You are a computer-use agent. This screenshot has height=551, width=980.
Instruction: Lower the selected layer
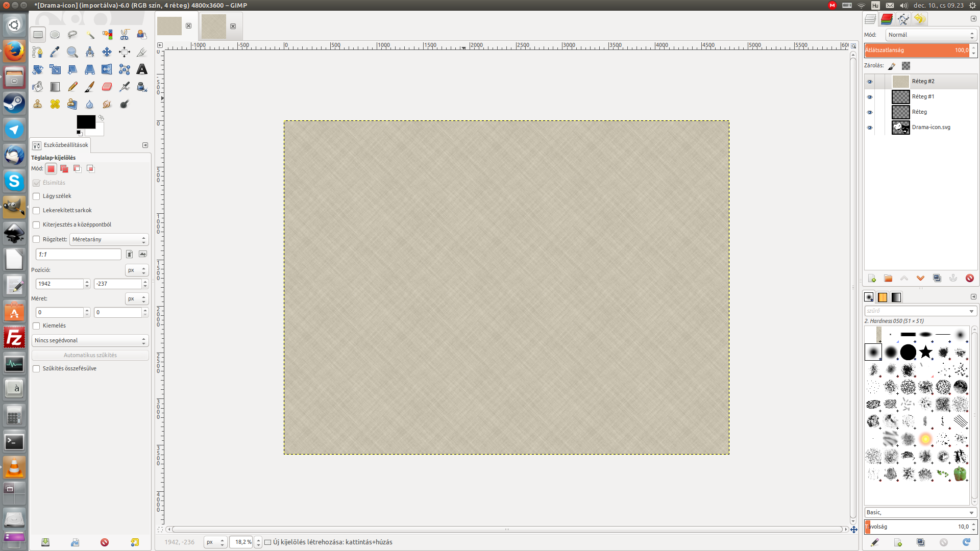click(x=921, y=278)
